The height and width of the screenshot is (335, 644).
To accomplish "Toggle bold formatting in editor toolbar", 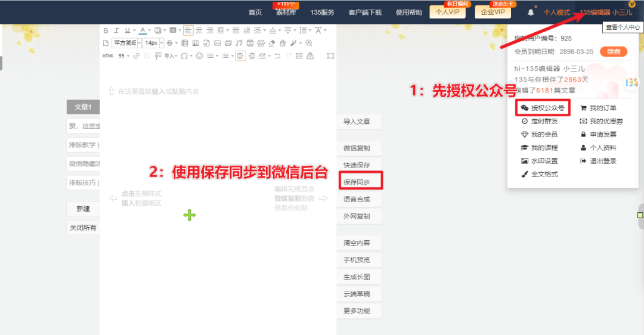I will [x=106, y=30].
